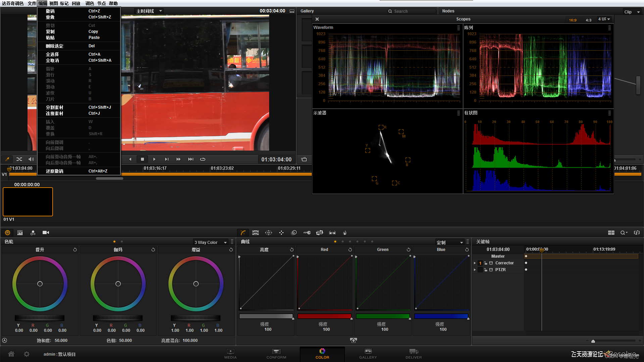Open the 3 Way Color dropdown
This screenshot has height=362, width=644.
click(211, 242)
